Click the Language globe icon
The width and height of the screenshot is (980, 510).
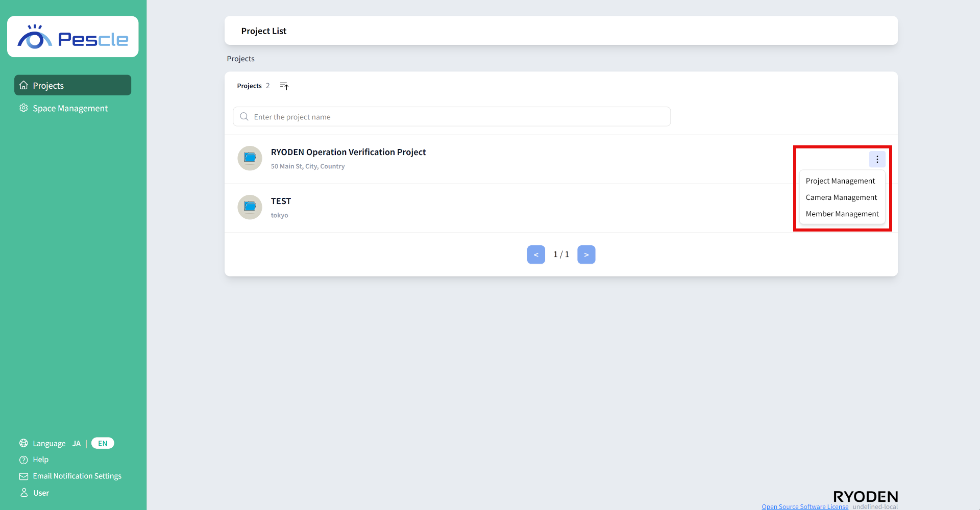pyautogui.click(x=23, y=443)
